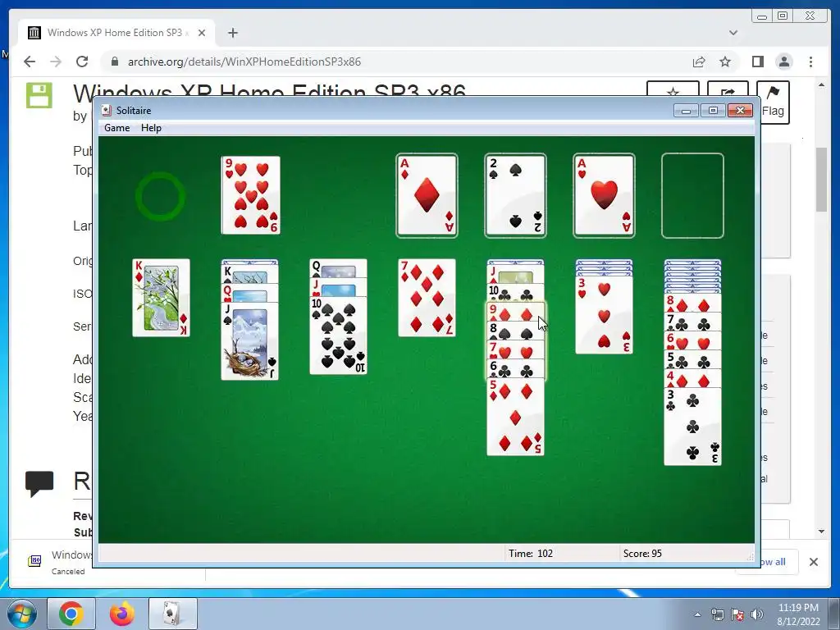Select the 8 of diamonds in last column
840x630 pixels.
pyautogui.click(x=692, y=304)
